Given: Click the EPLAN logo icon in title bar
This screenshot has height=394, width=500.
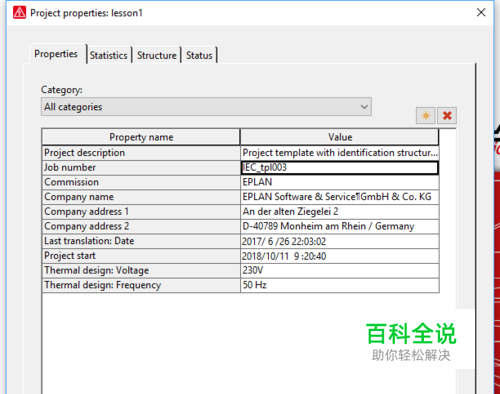Looking at the screenshot, I should [x=19, y=13].
